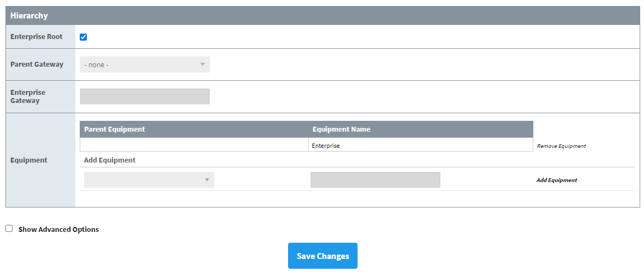Screen dimensions: 644x272
Task: Click the new equipment name input field
Action: pos(375,180)
